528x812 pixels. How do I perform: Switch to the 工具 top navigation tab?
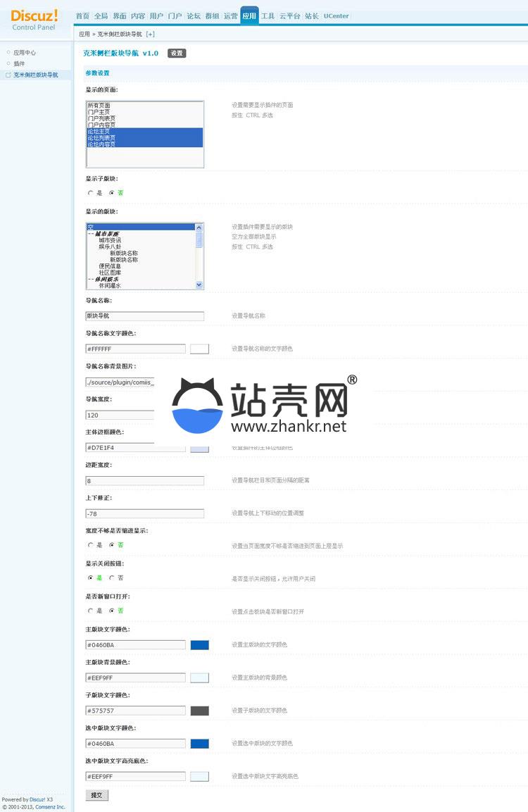[268, 15]
